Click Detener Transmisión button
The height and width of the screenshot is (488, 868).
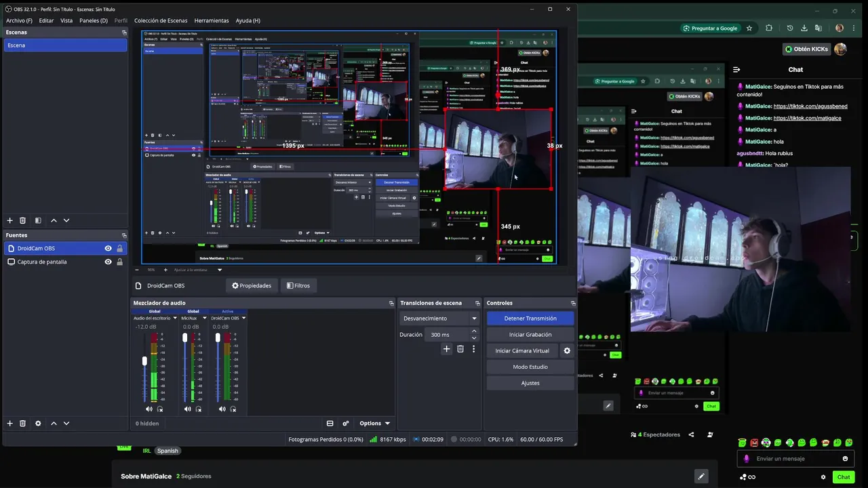tap(530, 318)
